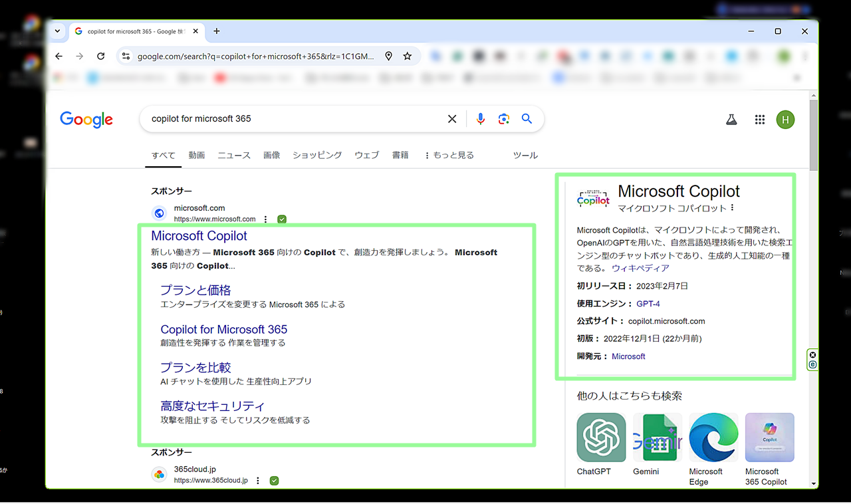Click the ChatGPT related search thumbnail
The image size is (851, 504).
click(x=601, y=438)
